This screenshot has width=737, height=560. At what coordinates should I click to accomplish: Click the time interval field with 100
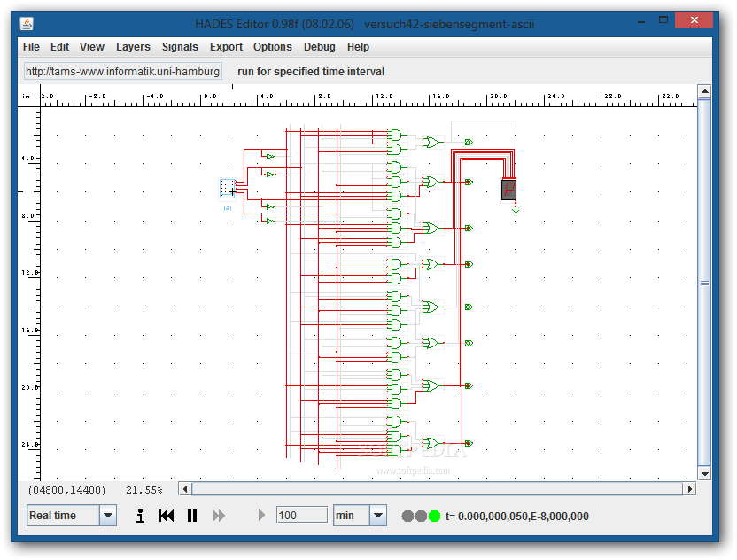tap(302, 516)
